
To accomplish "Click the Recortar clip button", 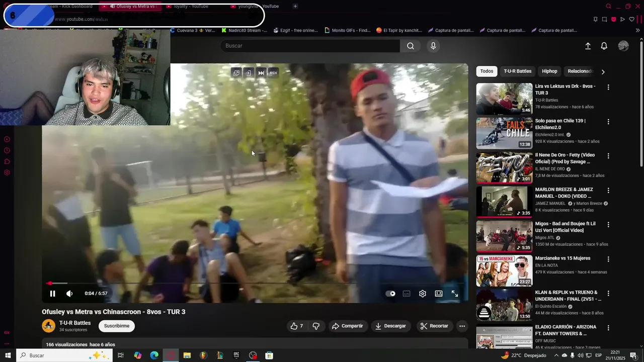I will click(x=434, y=326).
